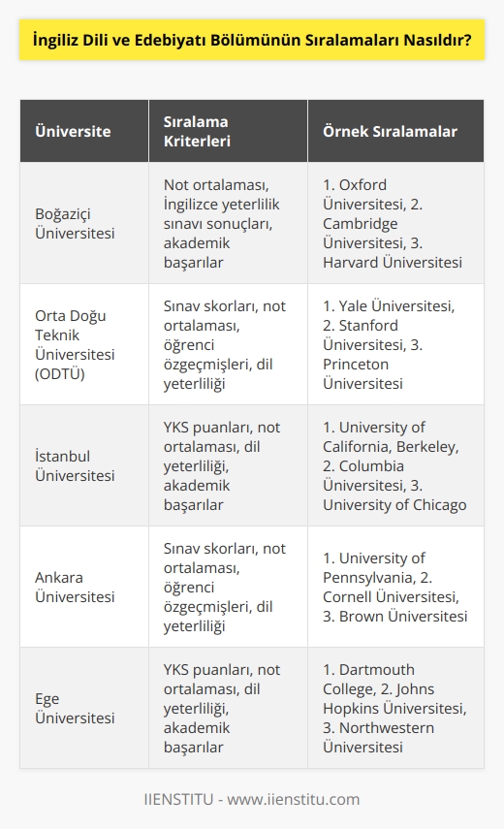Click the Boğaziçi Üniversitesi cell

pyautogui.click(x=84, y=223)
